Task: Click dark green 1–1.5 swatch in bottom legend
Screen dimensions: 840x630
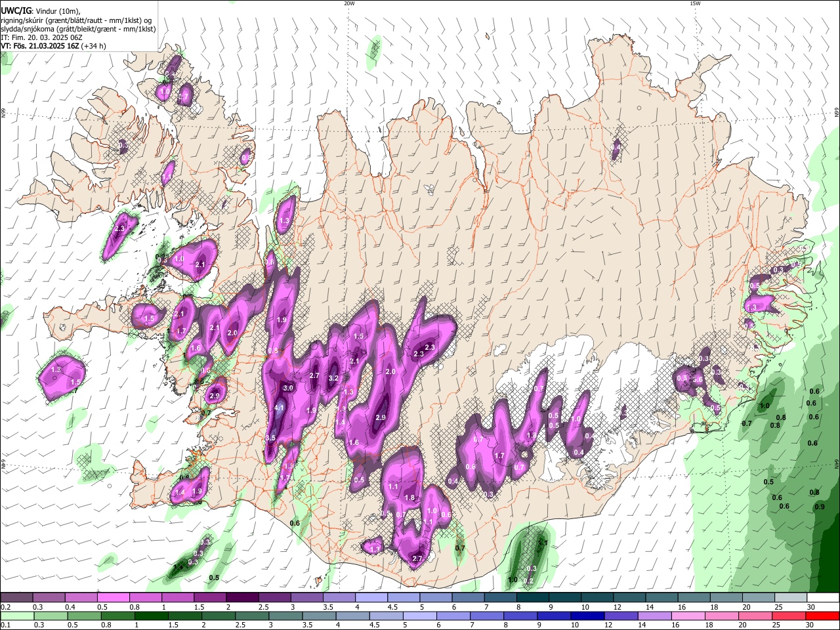Action: pos(151,616)
